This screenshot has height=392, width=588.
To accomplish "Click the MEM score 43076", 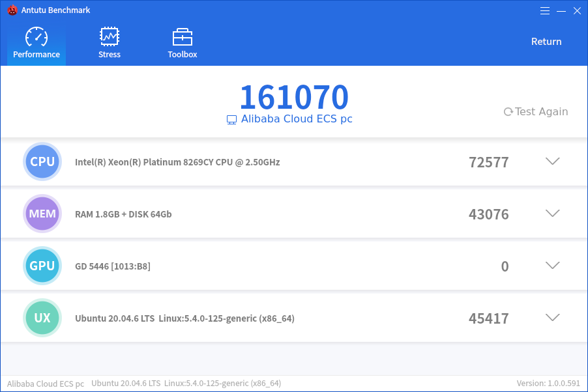I will tap(489, 214).
